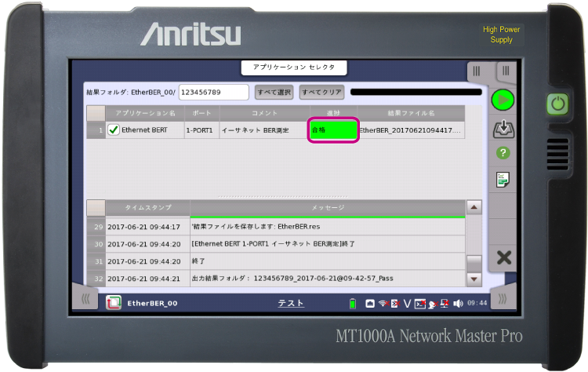Click the speaker volume icon
The image size is (588, 372).
coord(458,303)
